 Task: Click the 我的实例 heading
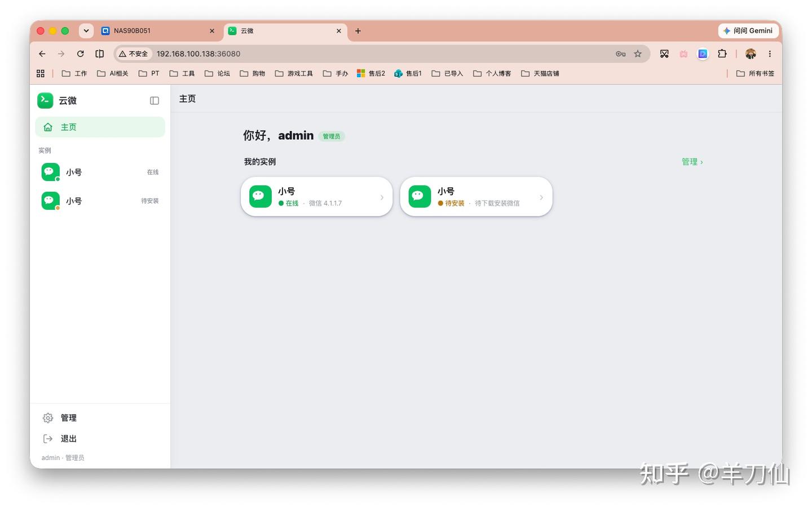pyautogui.click(x=260, y=162)
